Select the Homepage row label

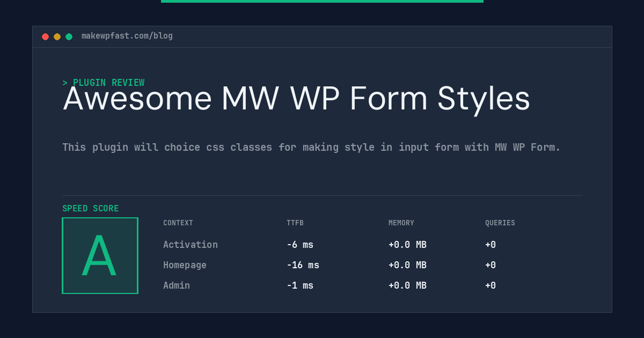185,265
